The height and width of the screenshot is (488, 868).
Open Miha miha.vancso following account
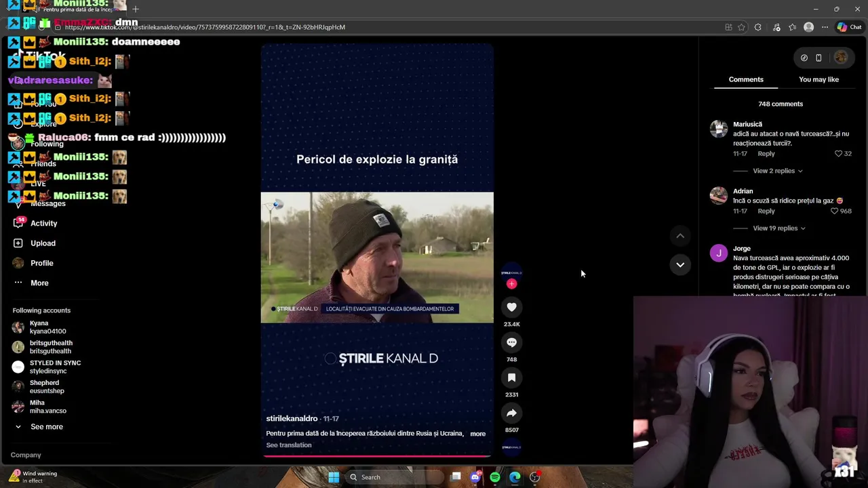47,407
